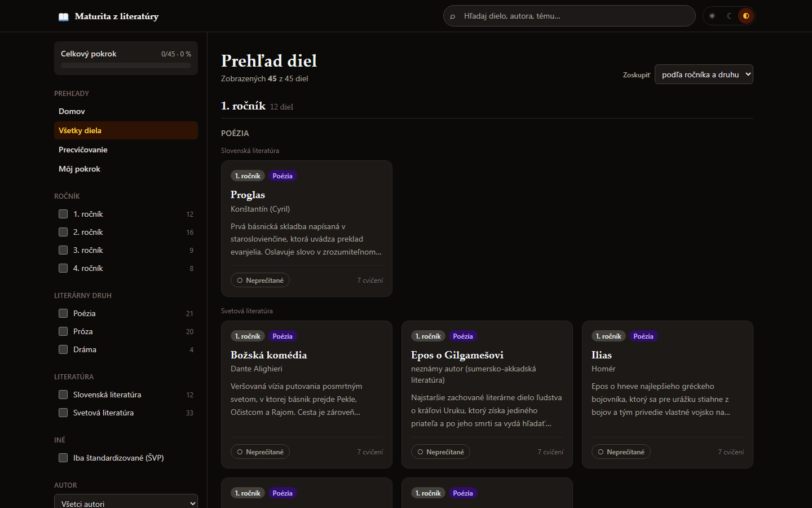Click the book logo icon in header
812x508 pixels.
click(64, 16)
